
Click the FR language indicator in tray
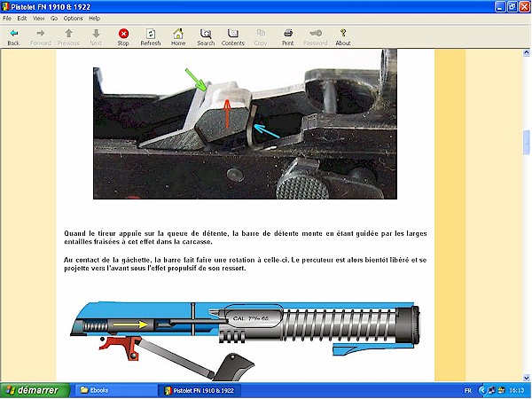[468, 390]
